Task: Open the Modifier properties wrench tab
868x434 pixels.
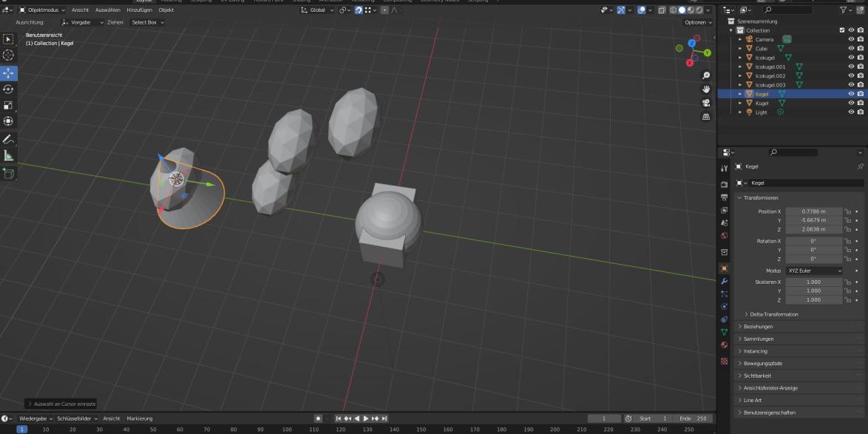Action: pos(725,281)
